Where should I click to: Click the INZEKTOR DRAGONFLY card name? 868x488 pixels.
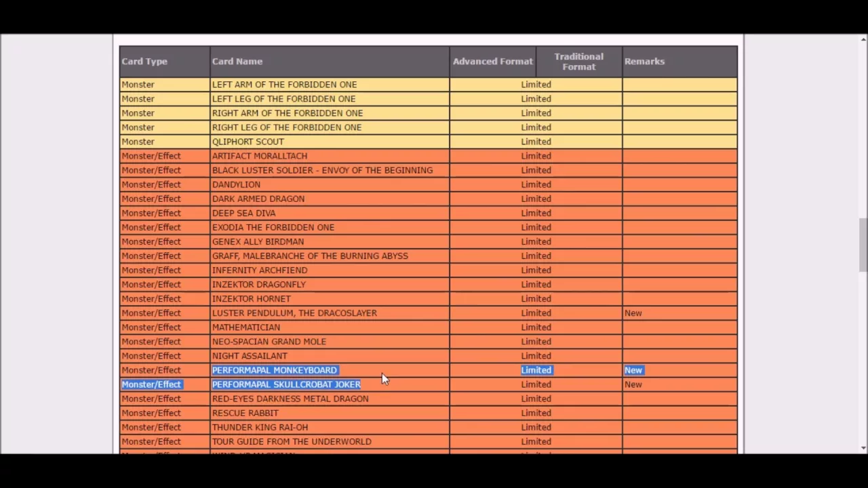259,285
